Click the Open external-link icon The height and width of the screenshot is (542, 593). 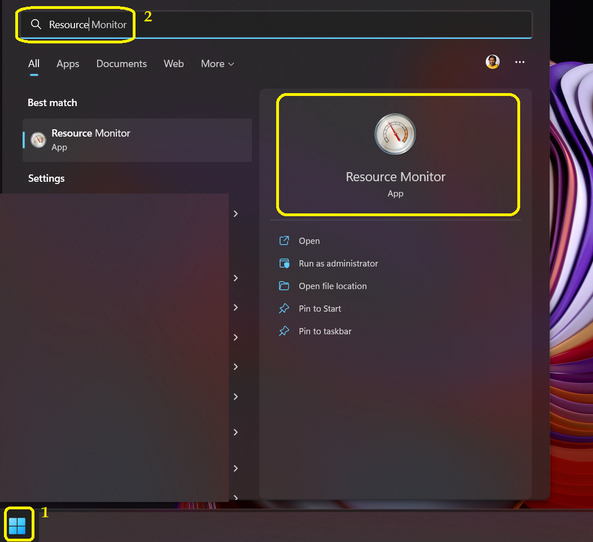tap(284, 241)
